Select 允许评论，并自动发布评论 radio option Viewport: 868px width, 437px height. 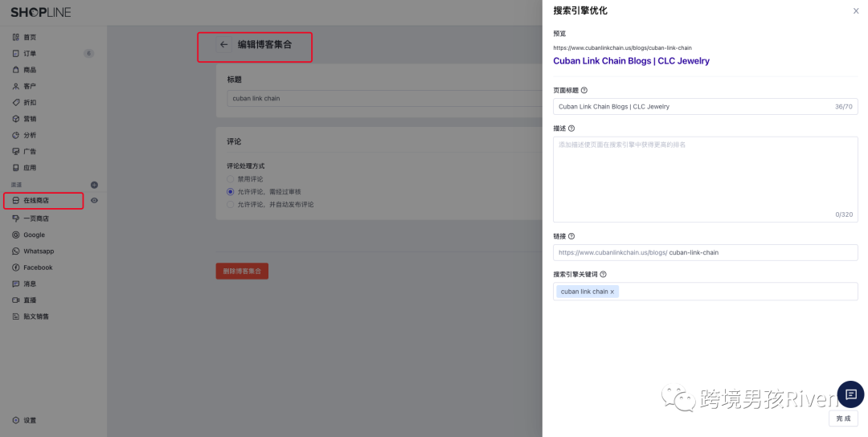[x=231, y=205]
